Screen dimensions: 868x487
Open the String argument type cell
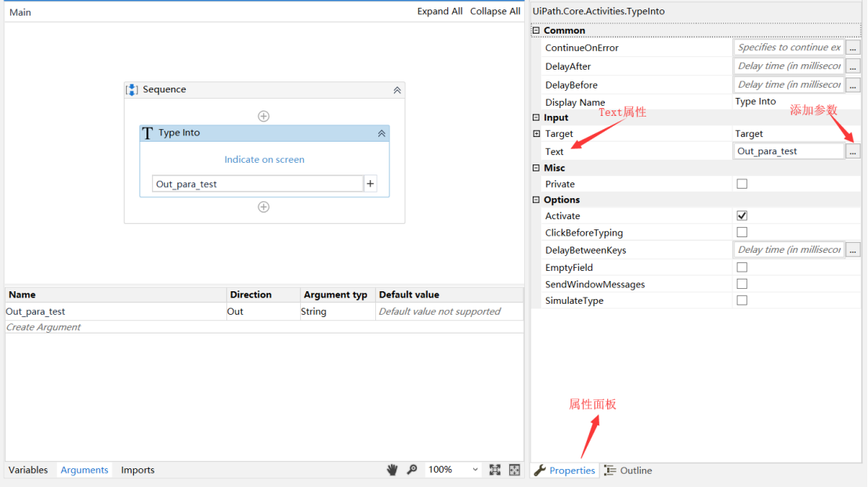pos(337,312)
